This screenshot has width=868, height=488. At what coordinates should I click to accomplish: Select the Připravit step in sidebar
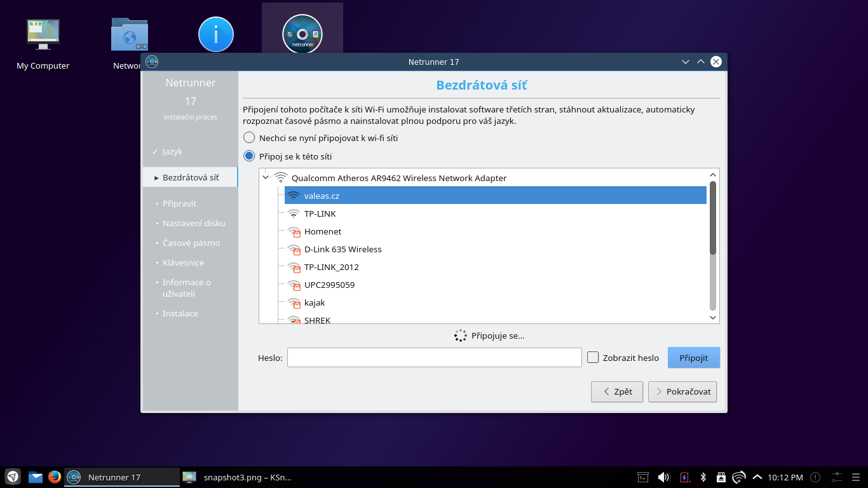point(179,203)
